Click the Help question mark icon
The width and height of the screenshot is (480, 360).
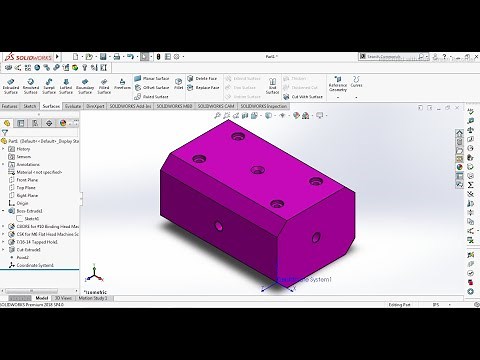pyautogui.click(x=444, y=57)
